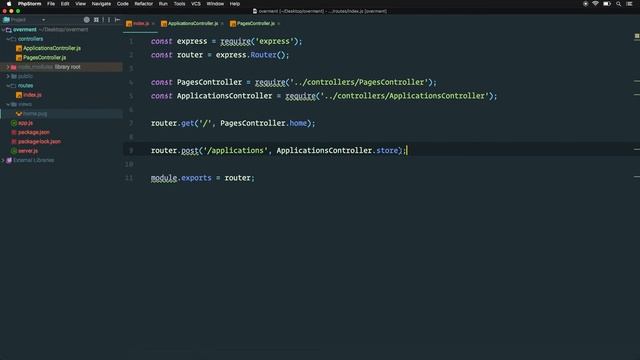Click the hide Project panel icon

[x=118, y=20]
